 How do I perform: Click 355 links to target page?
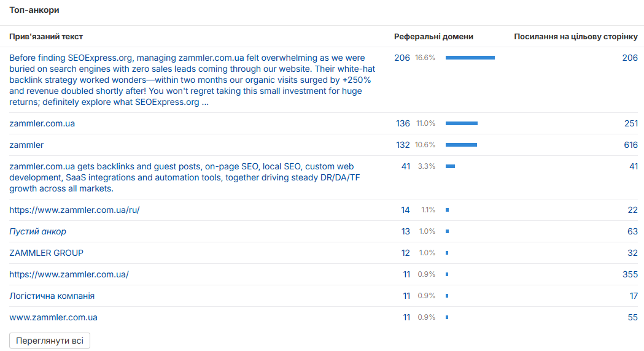[x=630, y=275]
